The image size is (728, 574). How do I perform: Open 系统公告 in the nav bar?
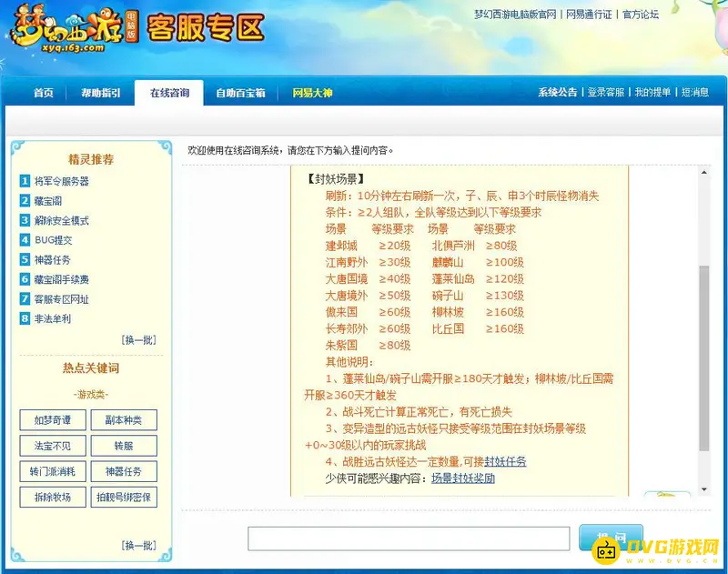(x=557, y=93)
